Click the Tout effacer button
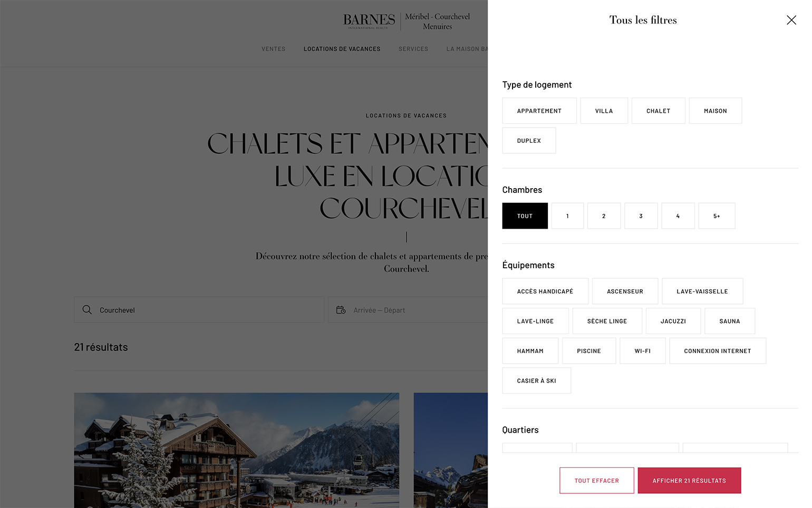812x508 pixels. click(x=596, y=481)
